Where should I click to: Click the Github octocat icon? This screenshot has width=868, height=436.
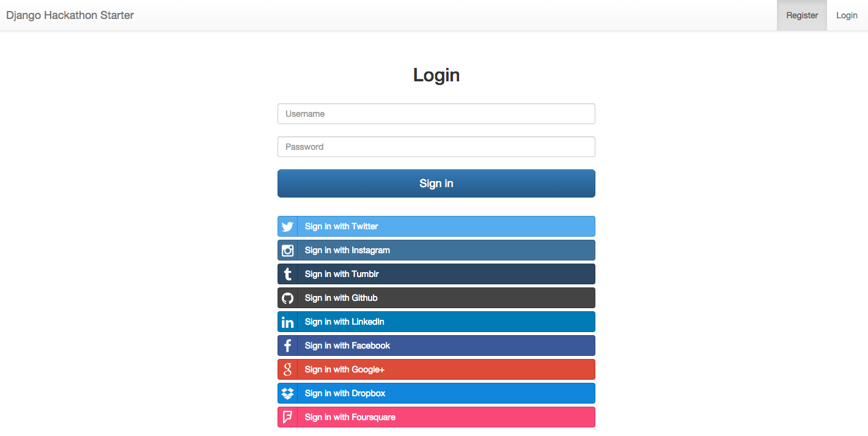click(287, 298)
